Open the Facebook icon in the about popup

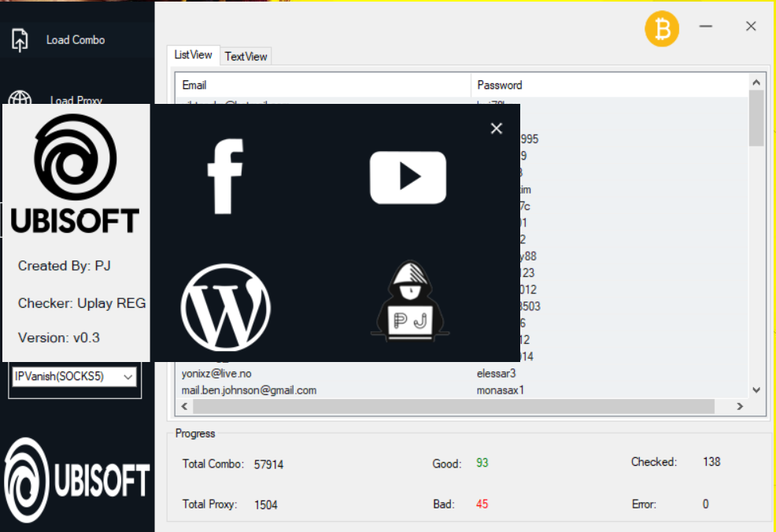[x=225, y=176]
